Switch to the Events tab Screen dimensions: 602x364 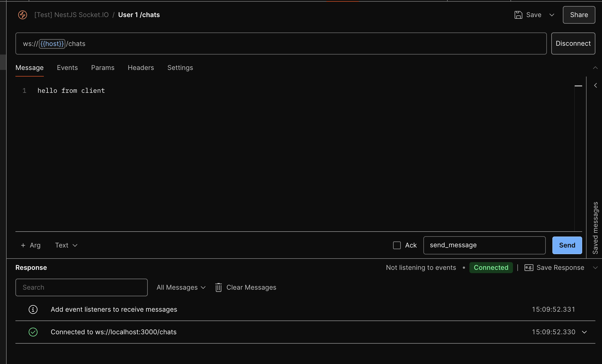[x=67, y=68]
